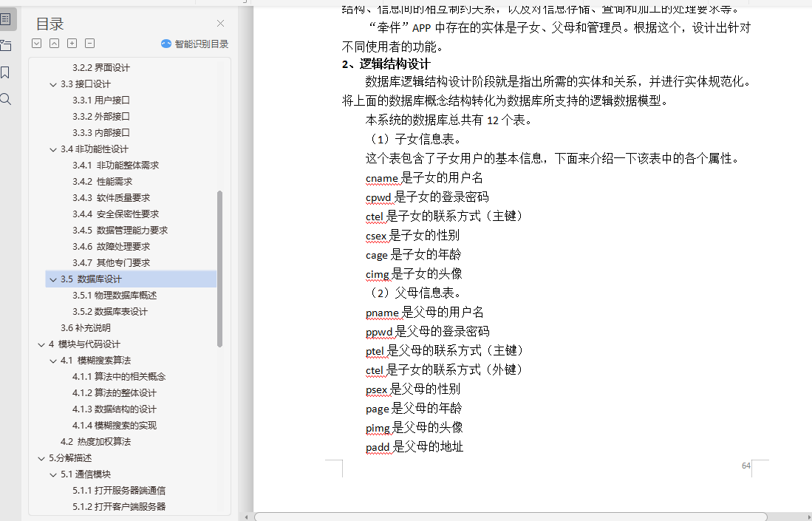The height and width of the screenshot is (521, 812).
Task: Collapse the 3.5 数据库设计 section
Action: click(52, 279)
